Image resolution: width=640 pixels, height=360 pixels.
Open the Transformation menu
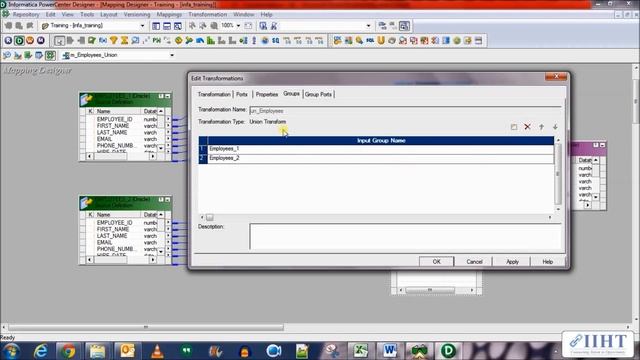click(207, 14)
